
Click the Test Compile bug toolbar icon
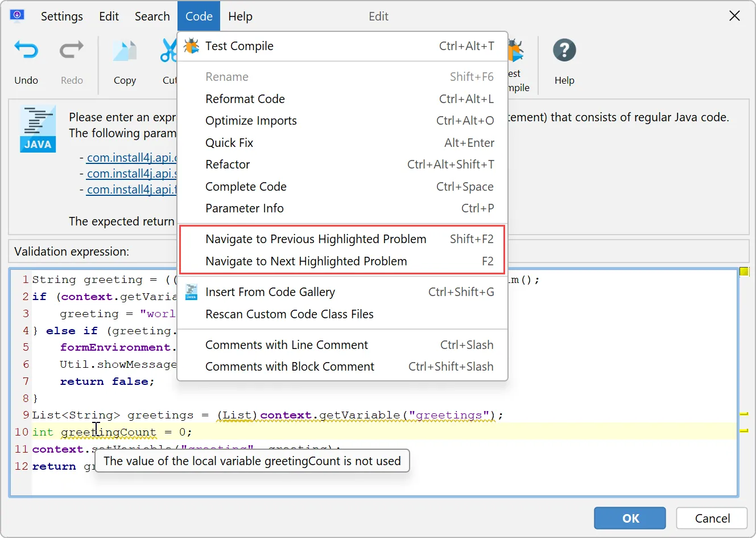click(515, 51)
